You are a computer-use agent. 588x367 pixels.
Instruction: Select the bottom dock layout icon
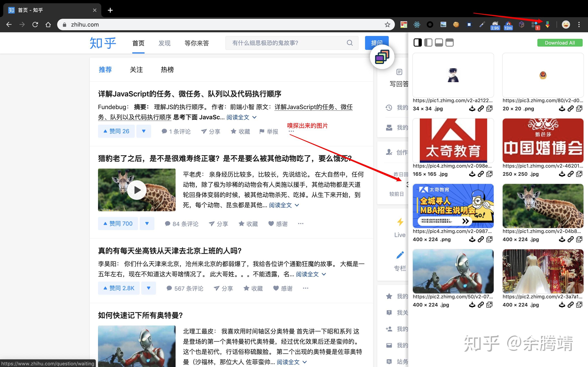point(439,43)
